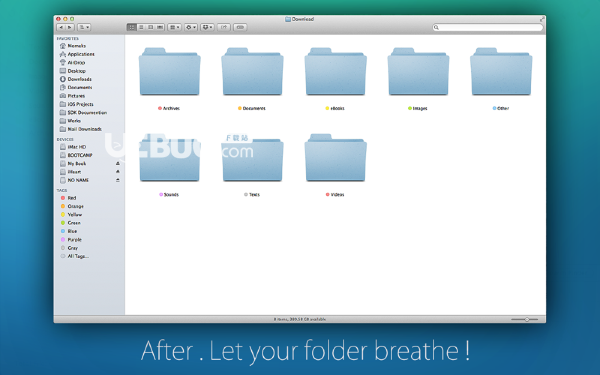Screen dimensions: 600x375
Task: Open the gear Action menu
Action: 191,28
